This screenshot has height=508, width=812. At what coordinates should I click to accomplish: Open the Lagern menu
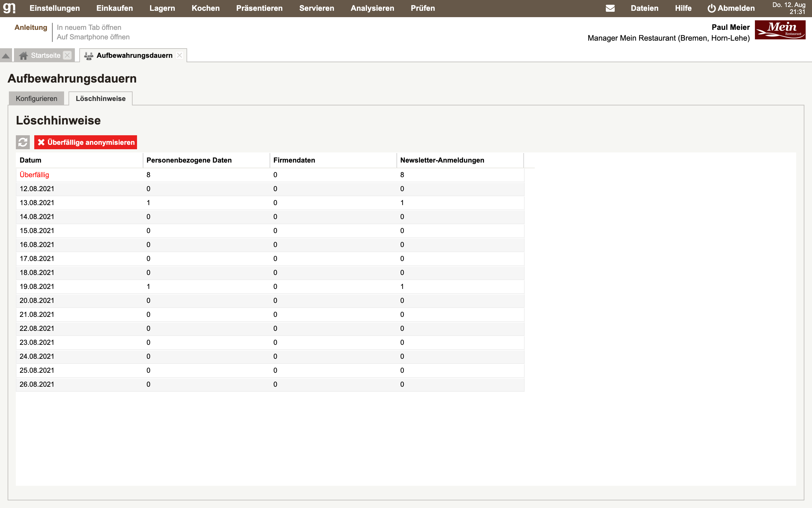162,8
